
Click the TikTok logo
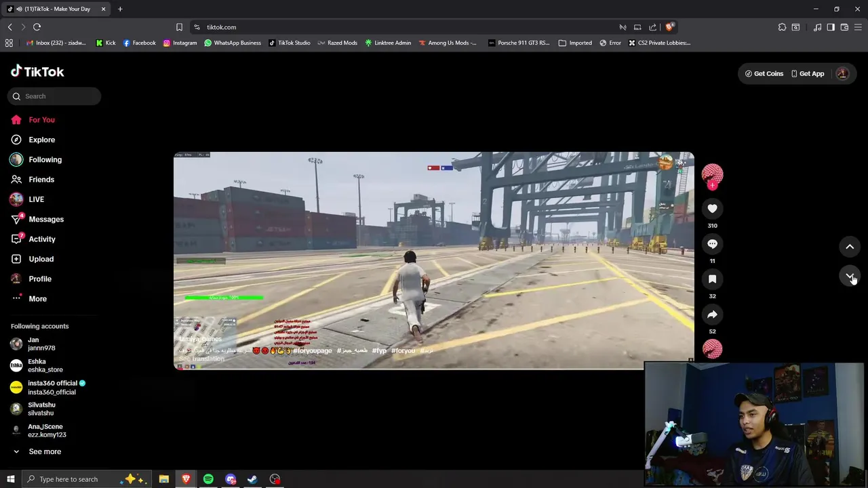click(x=37, y=72)
